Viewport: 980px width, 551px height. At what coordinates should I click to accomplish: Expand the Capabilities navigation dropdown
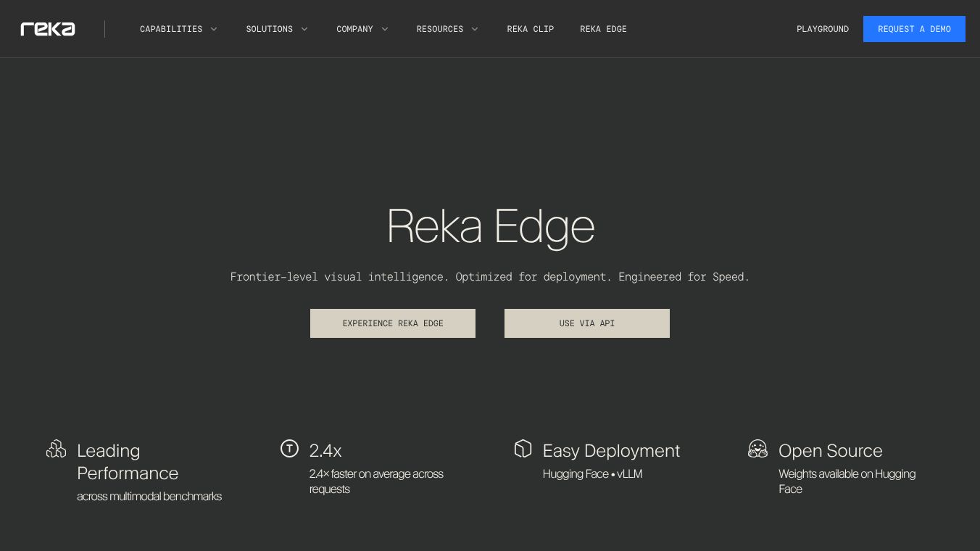pos(171,29)
